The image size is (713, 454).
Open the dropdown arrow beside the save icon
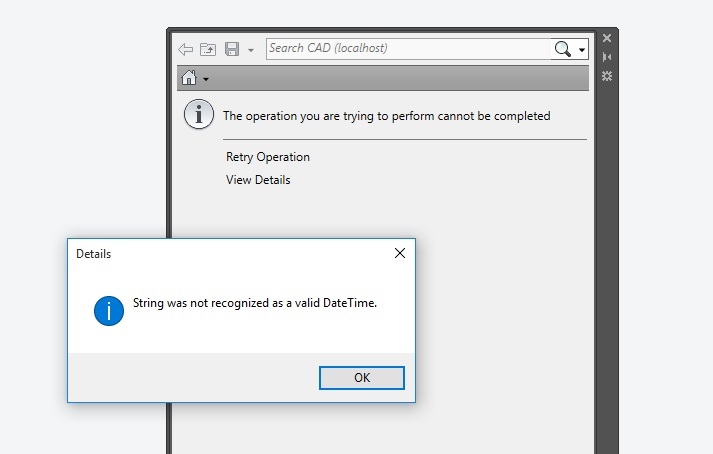point(250,50)
